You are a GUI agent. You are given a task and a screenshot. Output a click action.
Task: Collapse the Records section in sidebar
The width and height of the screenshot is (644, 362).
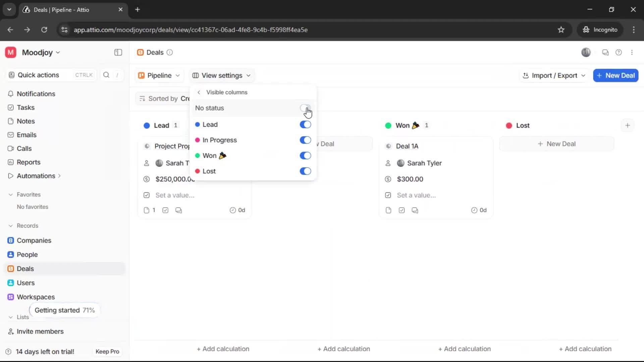click(11, 226)
